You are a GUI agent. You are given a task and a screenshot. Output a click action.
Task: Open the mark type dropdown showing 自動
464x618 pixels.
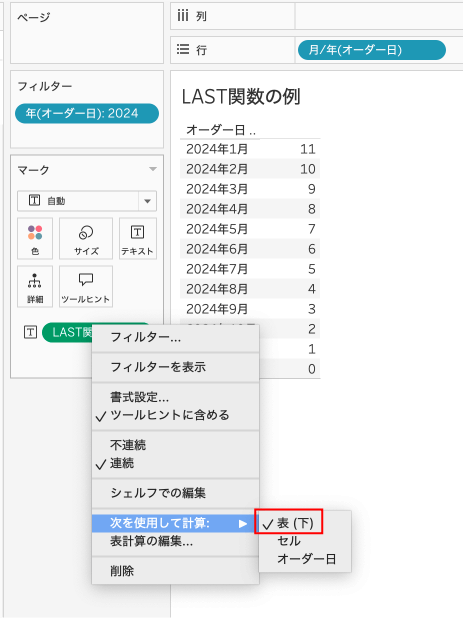point(87,201)
